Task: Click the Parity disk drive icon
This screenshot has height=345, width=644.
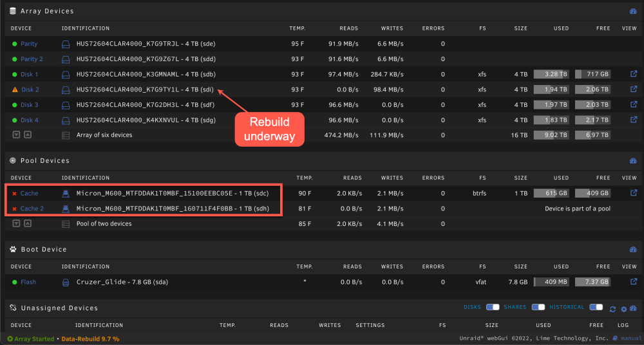Action: click(66, 44)
